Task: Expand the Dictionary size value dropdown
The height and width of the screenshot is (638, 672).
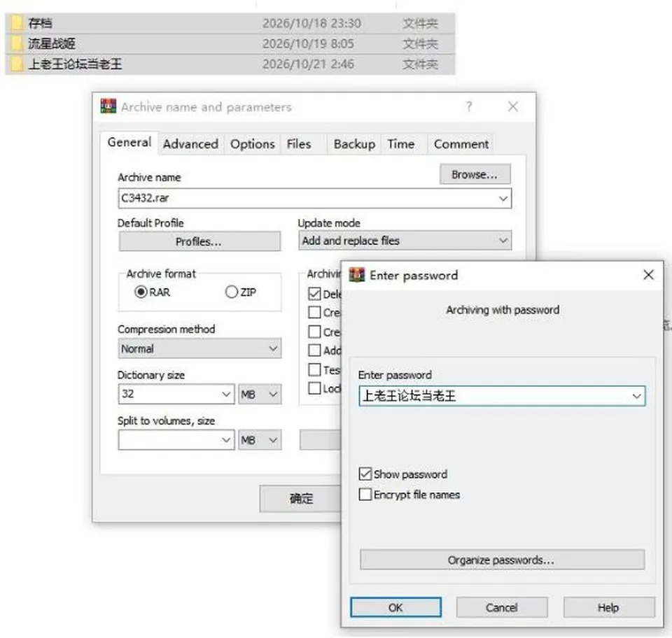Action: tap(226, 394)
